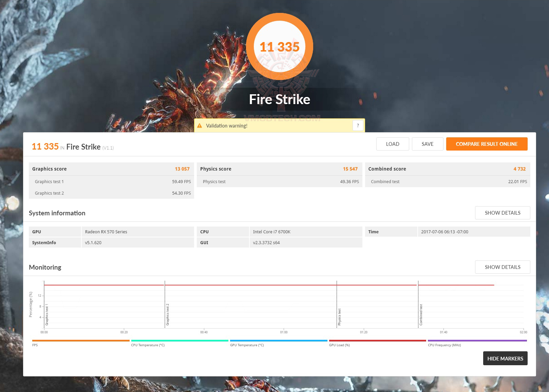Select the orange FPS legend swatch
549x392 pixels.
tap(80, 340)
